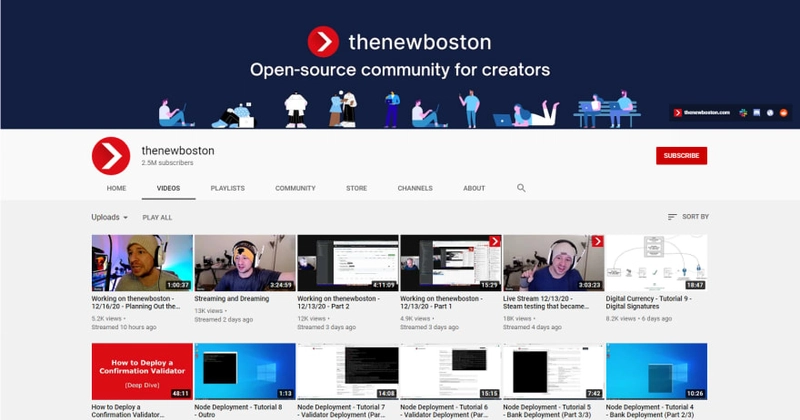Open the red Confirmation Validator thumbnail
Image resolution: width=800 pixels, height=420 pixels.
coord(142,372)
